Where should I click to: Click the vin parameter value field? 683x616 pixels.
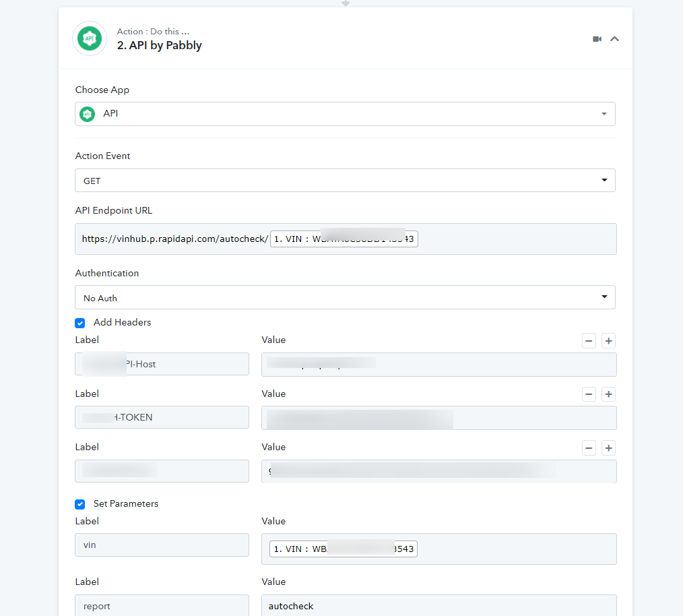(x=438, y=549)
